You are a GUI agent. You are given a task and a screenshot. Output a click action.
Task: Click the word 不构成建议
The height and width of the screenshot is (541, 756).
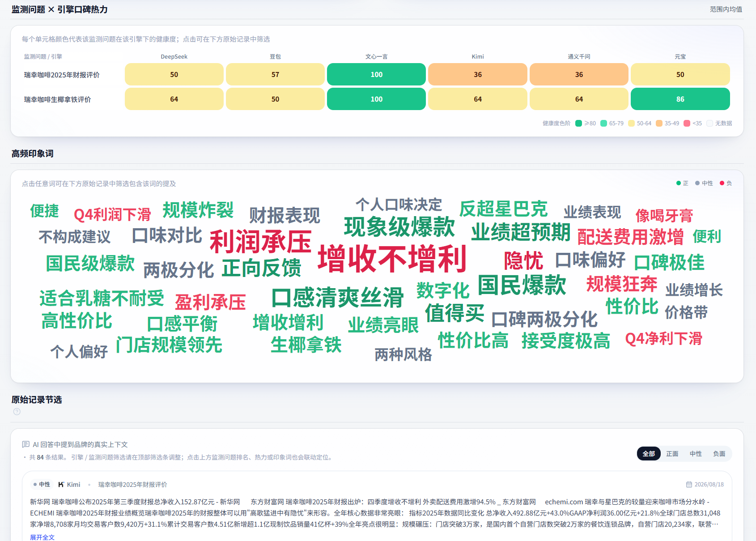[x=74, y=237]
